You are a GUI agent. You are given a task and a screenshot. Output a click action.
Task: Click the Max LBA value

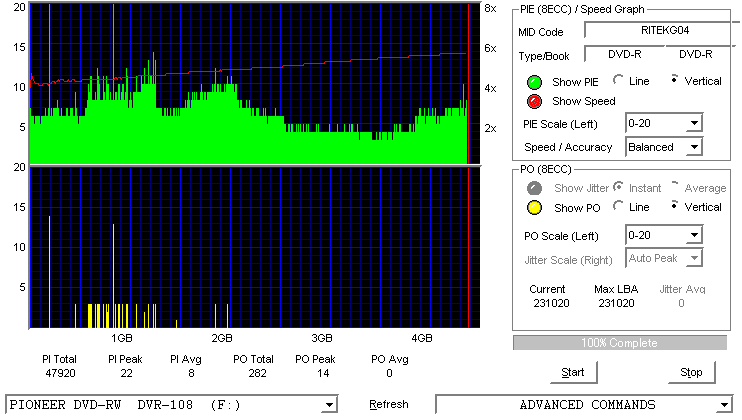[616, 303]
